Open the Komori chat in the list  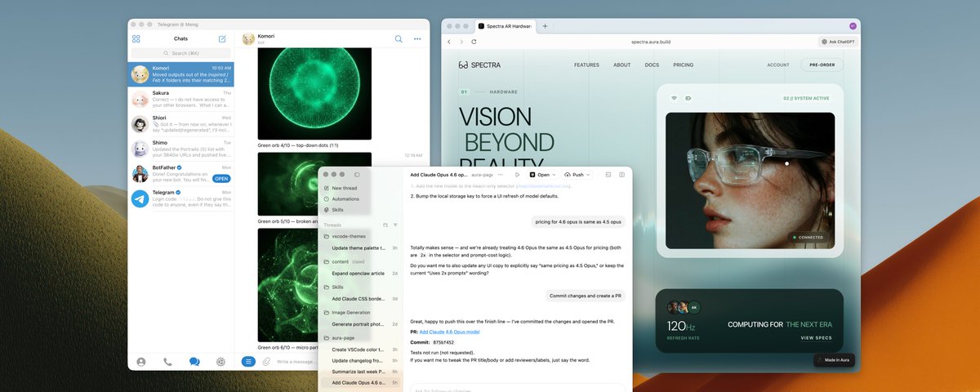(181, 74)
